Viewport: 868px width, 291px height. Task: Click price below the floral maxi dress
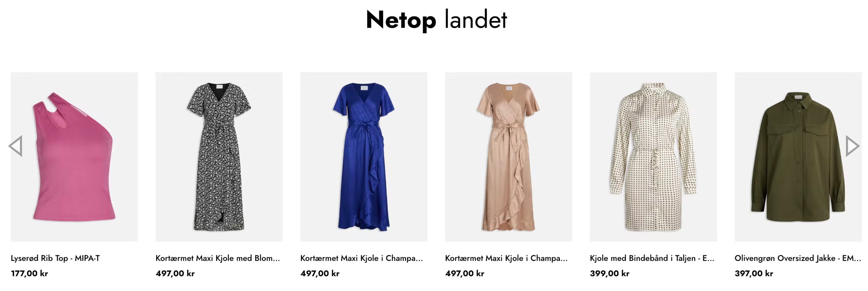175,273
